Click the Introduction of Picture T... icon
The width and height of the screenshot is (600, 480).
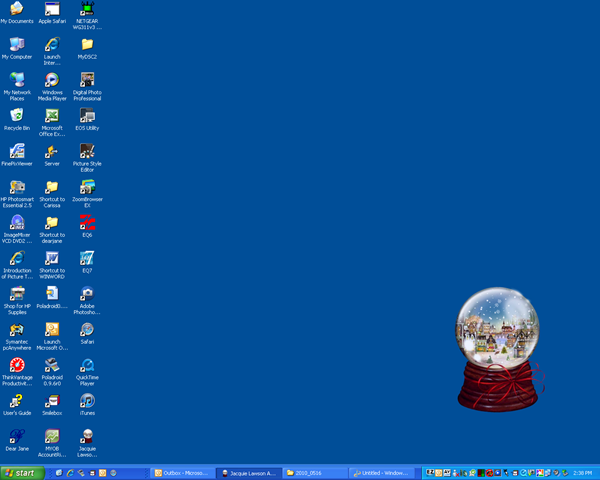pos(17,265)
